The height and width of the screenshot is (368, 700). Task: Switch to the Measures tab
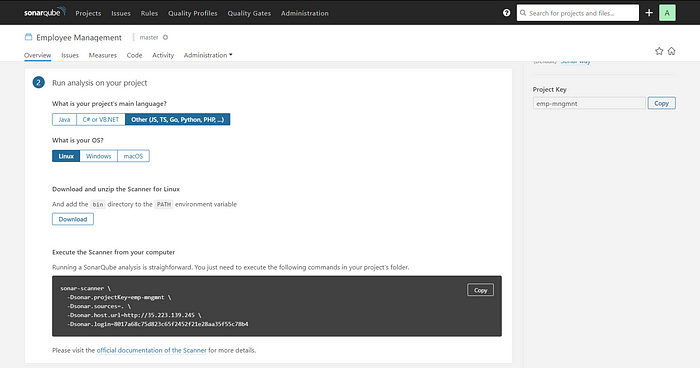(x=103, y=55)
